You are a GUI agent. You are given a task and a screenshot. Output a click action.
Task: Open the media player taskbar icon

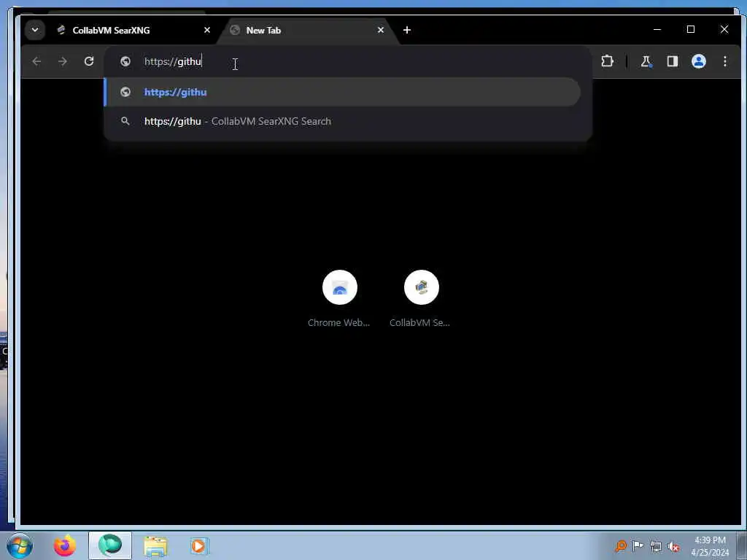pyautogui.click(x=198, y=545)
